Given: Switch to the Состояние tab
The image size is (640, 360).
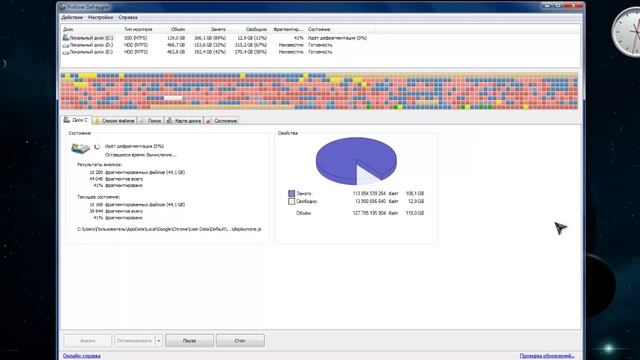Looking at the screenshot, I should point(221,121).
